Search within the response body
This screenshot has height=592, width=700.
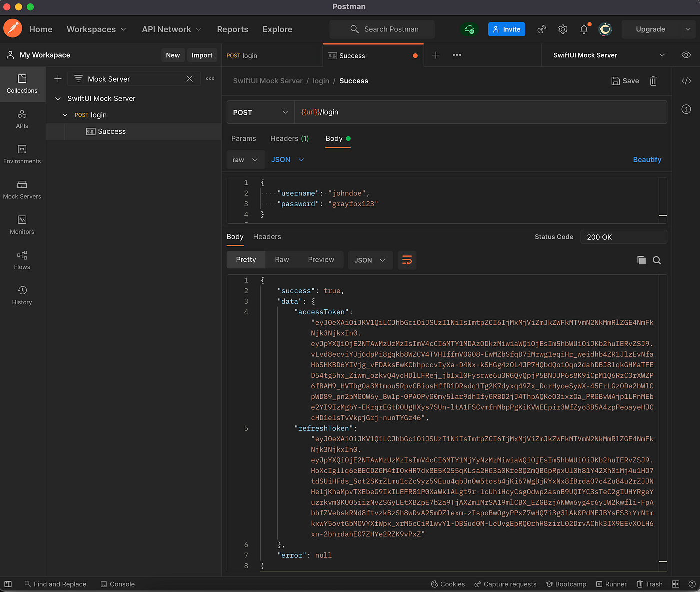coord(657,260)
